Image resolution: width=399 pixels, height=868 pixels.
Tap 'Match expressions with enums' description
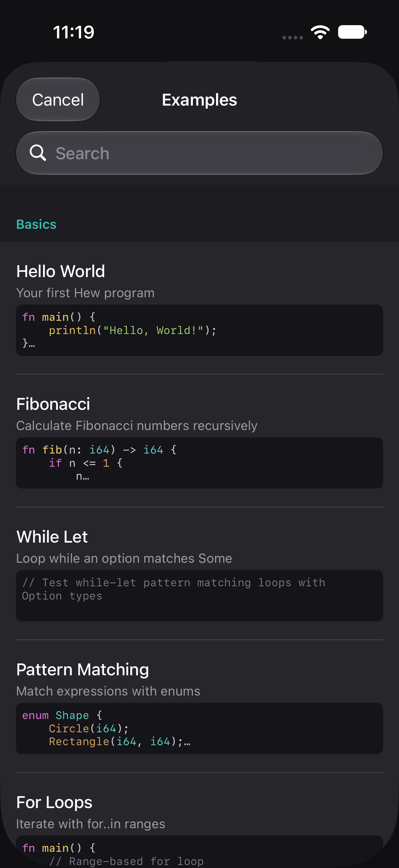coord(109,691)
